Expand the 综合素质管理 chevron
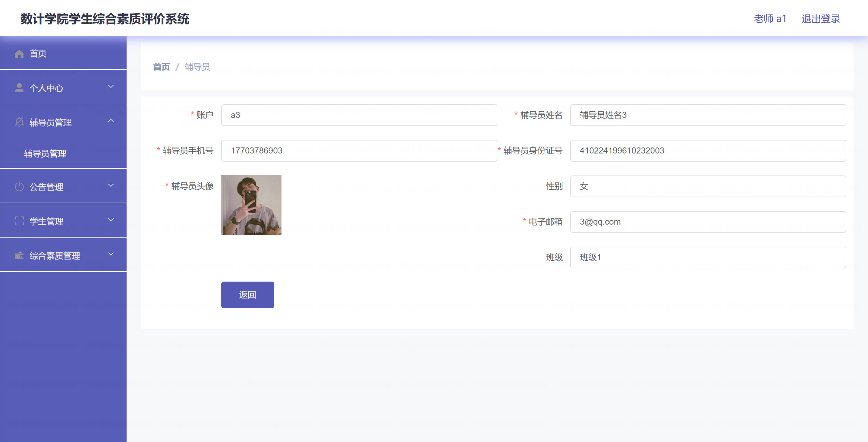 pyautogui.click(x=111, y=254)
